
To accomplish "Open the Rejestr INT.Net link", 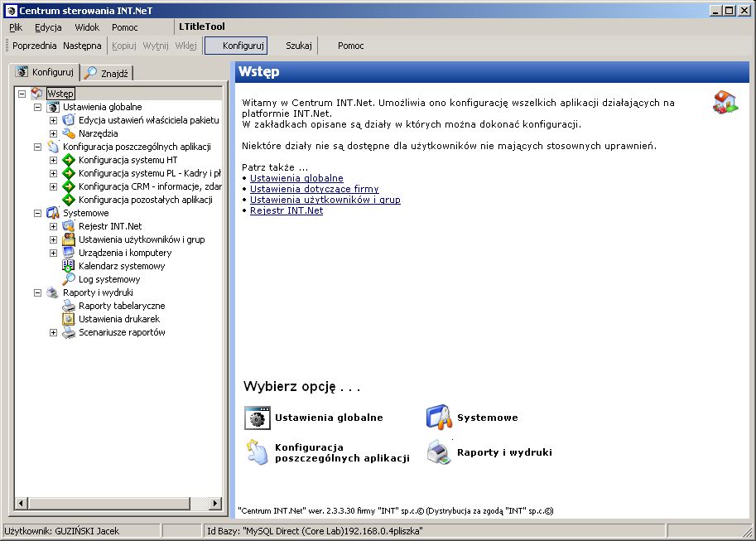I will click(287, 210).
